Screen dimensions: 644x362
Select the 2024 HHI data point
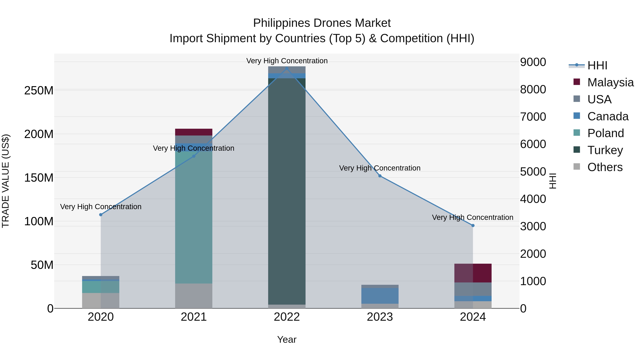[473, 226]
